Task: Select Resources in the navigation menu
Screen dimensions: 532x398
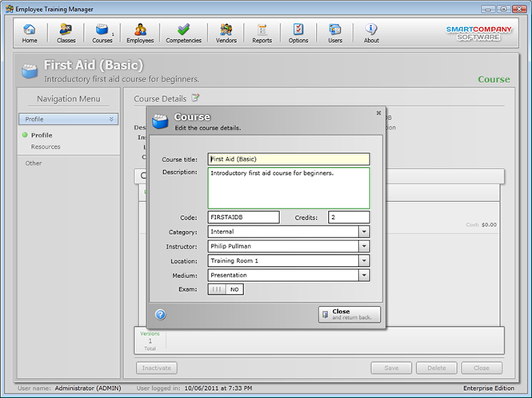Action: point(46,147)
